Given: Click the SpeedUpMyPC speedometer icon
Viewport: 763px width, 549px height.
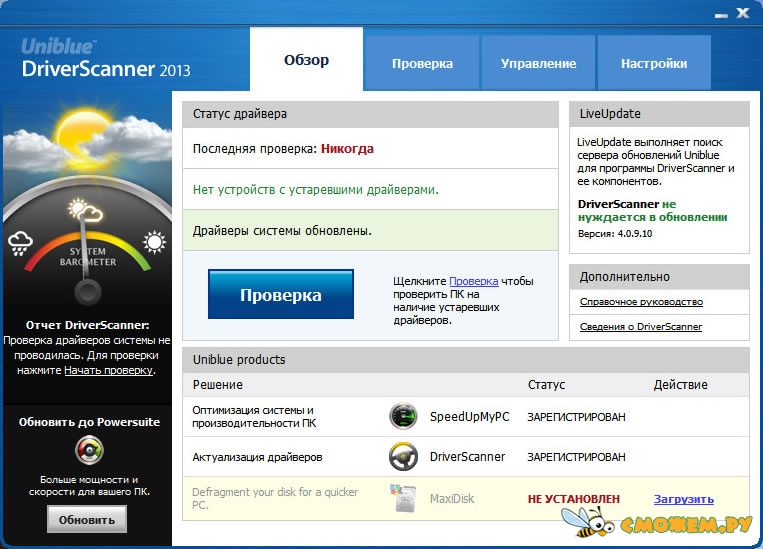Looking at the screenshot, I should point(403,417).
